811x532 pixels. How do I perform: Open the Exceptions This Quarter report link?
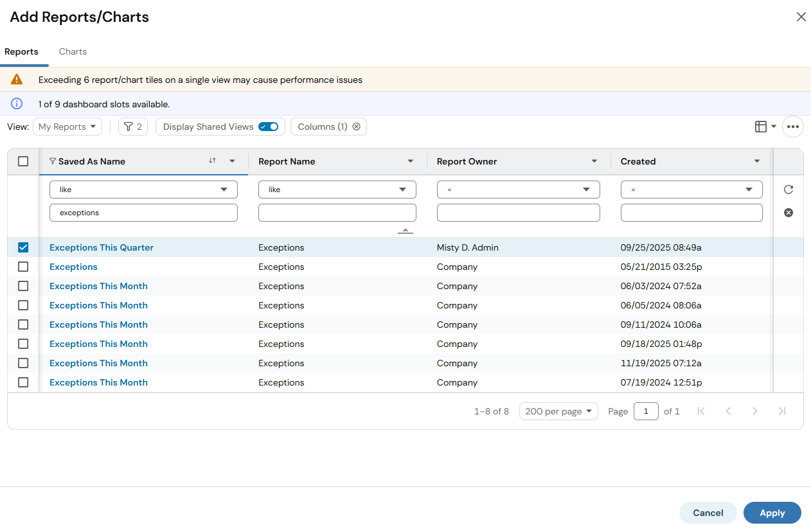(102, 247)
